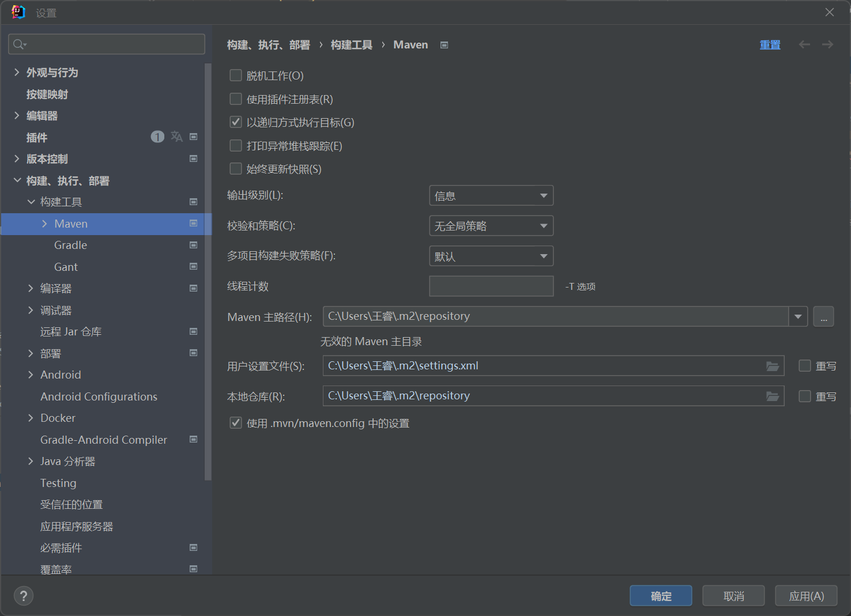Open the 受信任的位置 settings page
Screen dimensions: 851x616
[71, 504]
